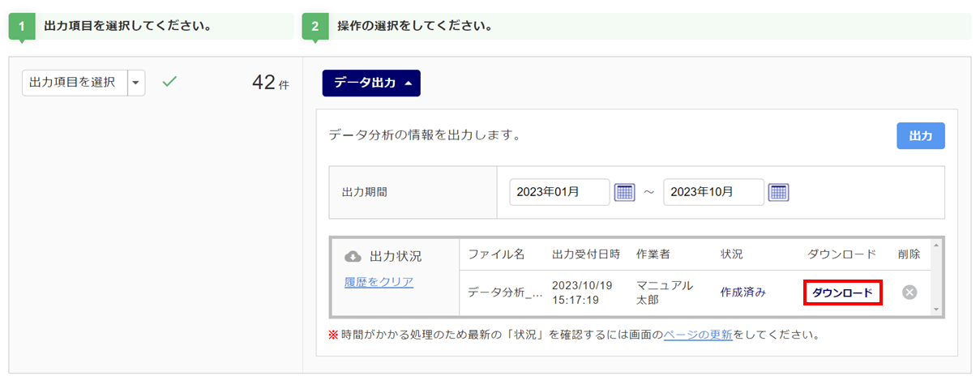Download the データ分析 file
Viewport: 980px width, 380px height.
pyautogui.click(x=842, y=292)
